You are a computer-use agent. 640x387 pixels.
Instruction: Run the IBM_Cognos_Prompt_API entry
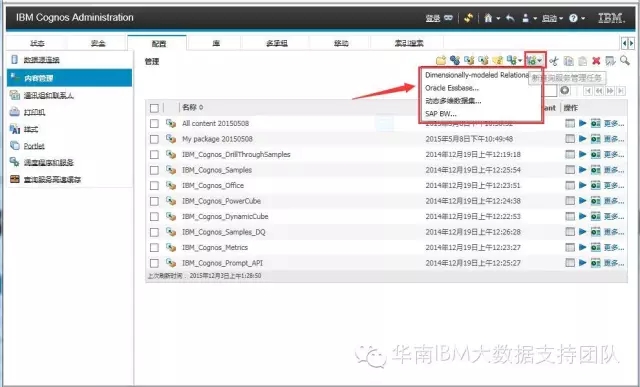coord(582,263)
